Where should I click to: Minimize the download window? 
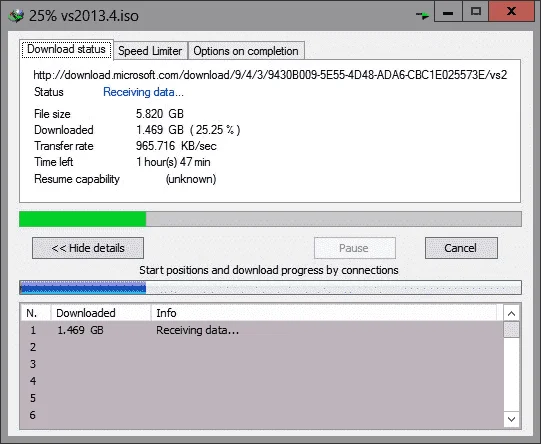point(448,12)
